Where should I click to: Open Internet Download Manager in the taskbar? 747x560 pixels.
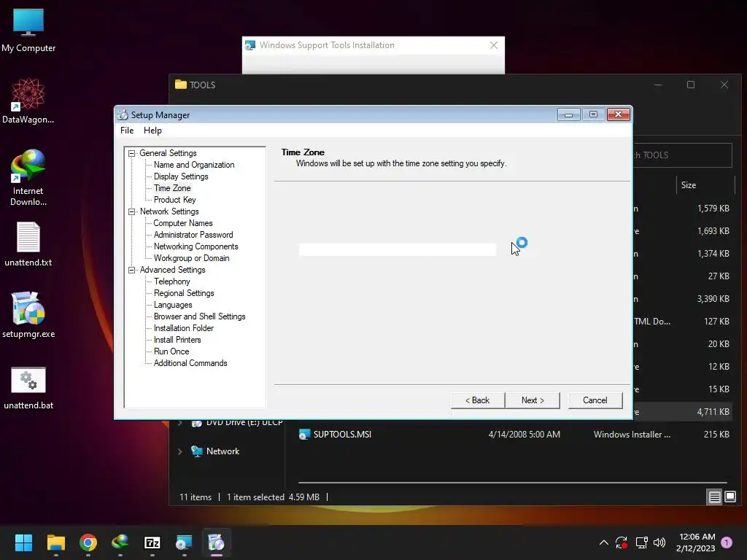120,542
